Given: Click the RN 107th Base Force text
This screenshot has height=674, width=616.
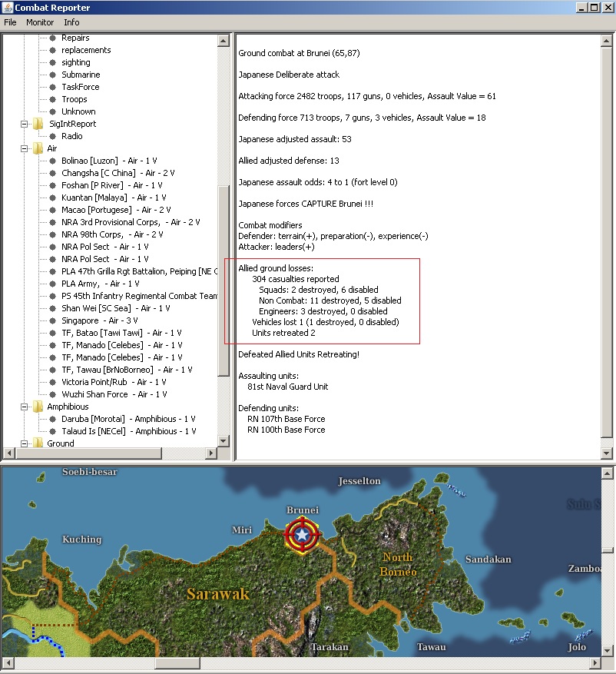Looking at the screenshot, I should click(x=286, y=419).
